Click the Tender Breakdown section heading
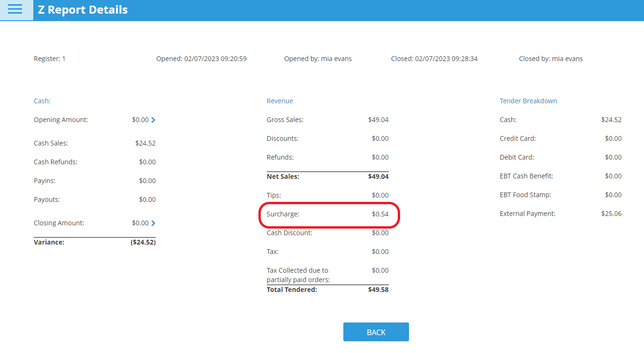644x353 pixels. [529, 101]
